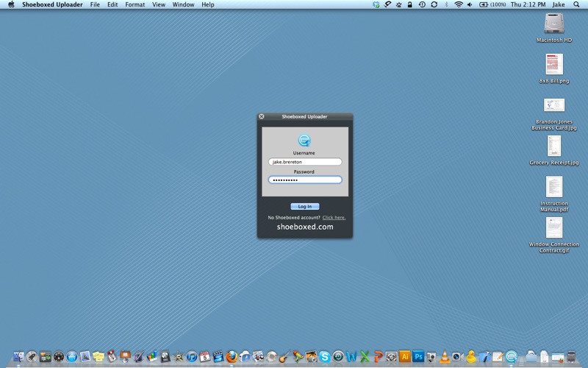Follow the 'Click here.' signup link
Screen dimensions: 588x368
click(x=334, y=217)
